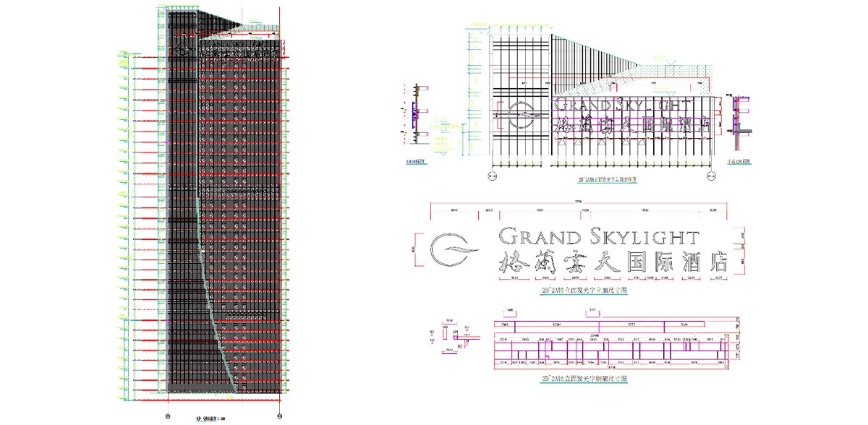The width and height of the screenshot is (868, 425).
Task: Click the 'GRAND SKYLIGHT' English lettering in signage elevation
Action: click(x=598, y=236)
